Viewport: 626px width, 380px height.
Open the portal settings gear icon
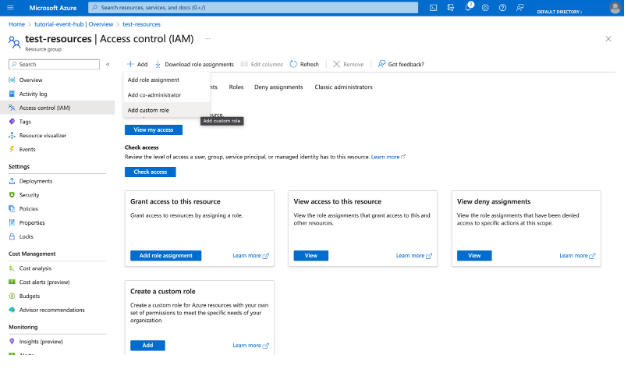coord(485,8)
